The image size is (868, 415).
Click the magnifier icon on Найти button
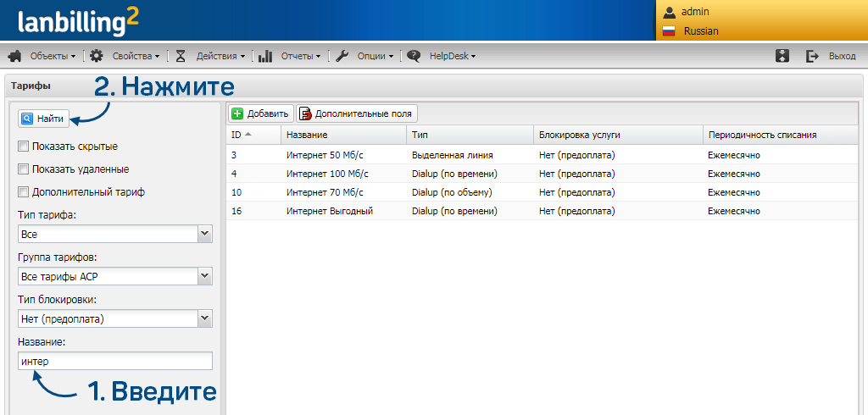28,119
